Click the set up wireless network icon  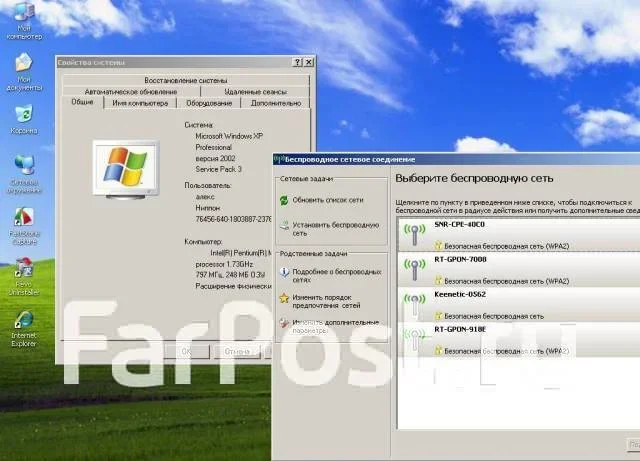(x=284, y=226)
